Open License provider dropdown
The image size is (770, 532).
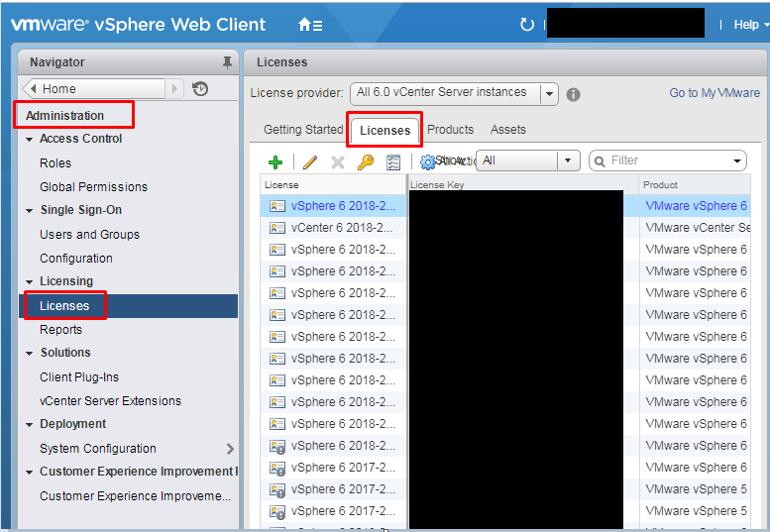(x=550, y=94)
